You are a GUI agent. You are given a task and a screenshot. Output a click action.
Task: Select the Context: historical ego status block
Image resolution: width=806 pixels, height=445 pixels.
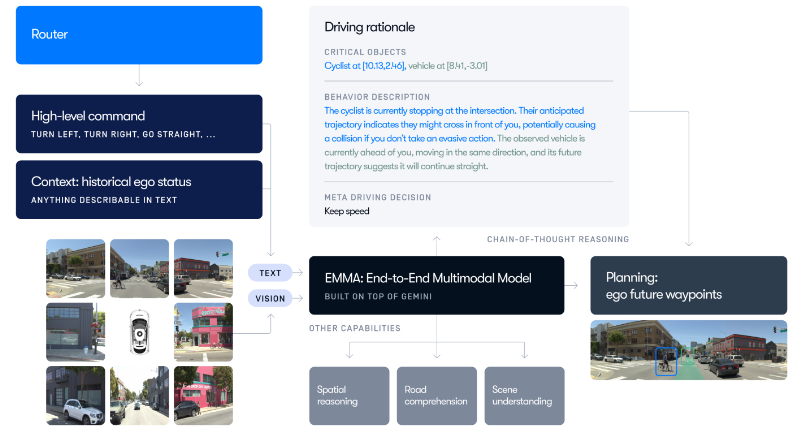point(139,189)
